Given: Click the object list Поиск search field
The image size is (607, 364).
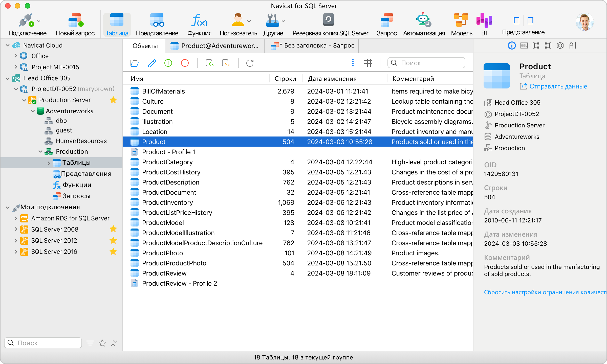Looking at the screenshot, I should (x=426, y=63).
